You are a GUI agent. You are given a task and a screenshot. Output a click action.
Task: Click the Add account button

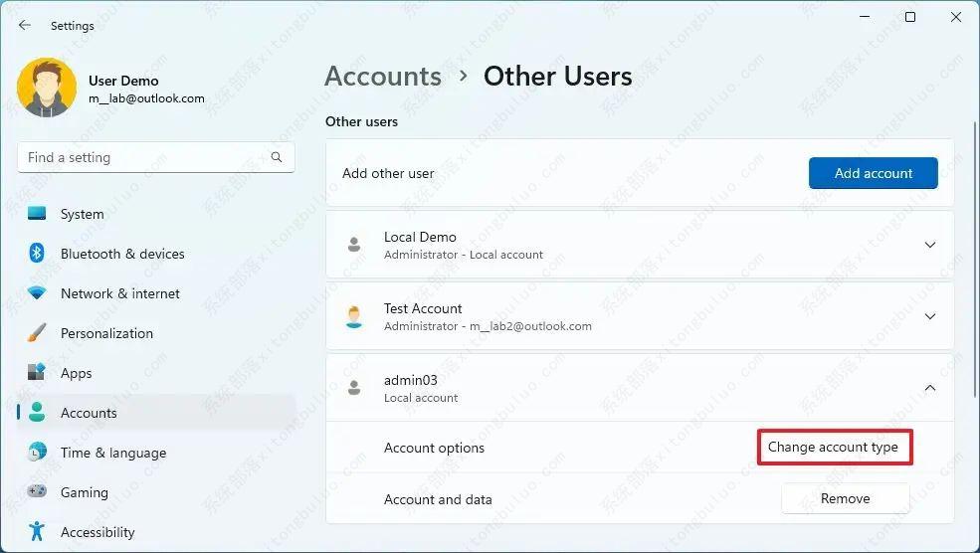873,173
